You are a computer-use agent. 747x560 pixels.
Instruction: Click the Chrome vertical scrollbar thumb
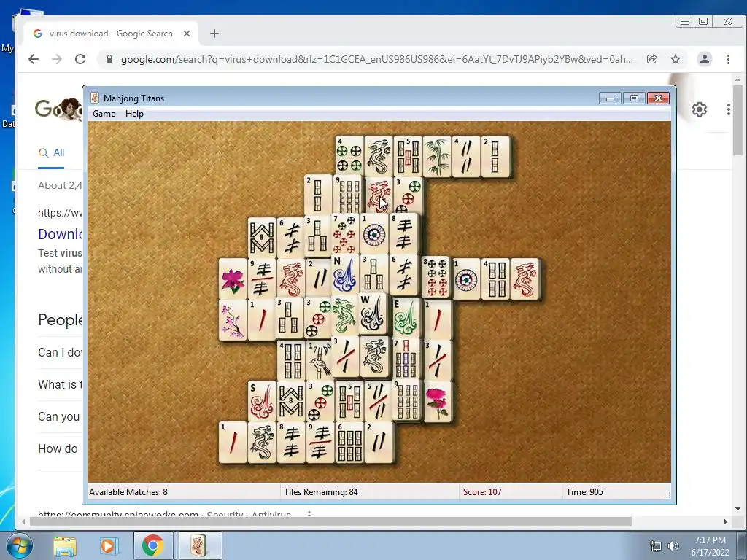[x=738, y=120]
